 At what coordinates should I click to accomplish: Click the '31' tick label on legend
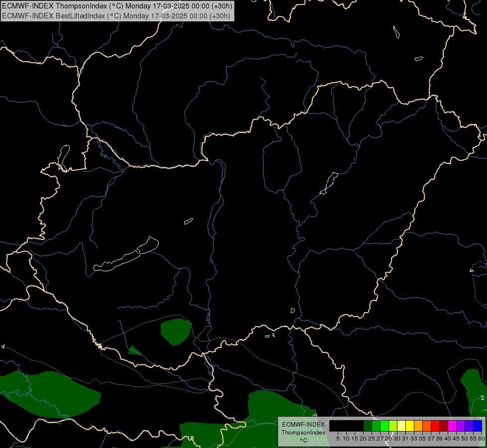(405, 439)
